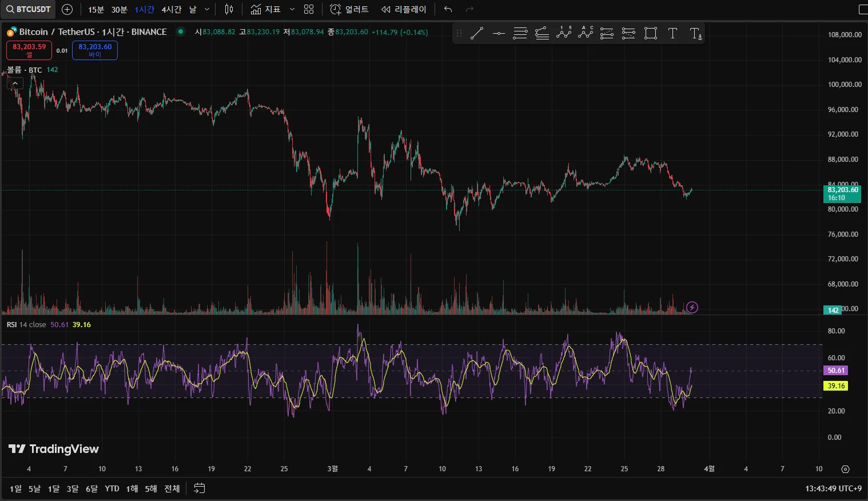
Task: Set date range to 3달
Action: (73, 488)
